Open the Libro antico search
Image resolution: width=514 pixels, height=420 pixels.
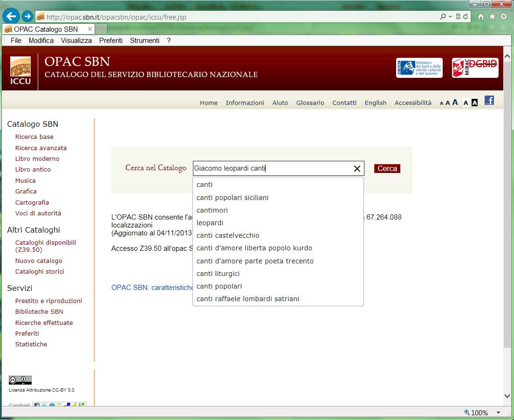coord(33,170)
